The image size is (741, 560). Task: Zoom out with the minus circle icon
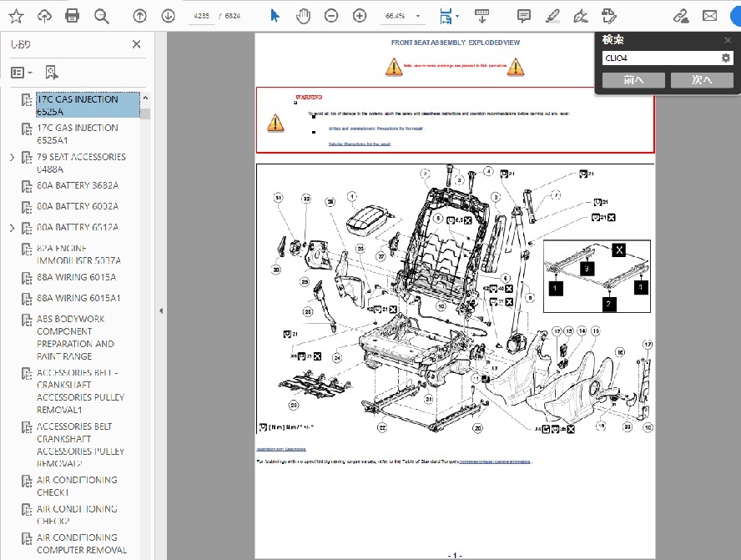[331, 16]
